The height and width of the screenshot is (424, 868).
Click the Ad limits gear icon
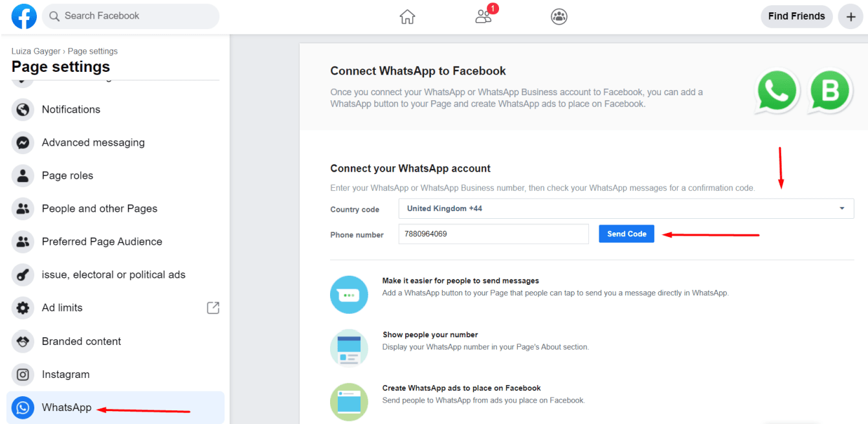[x=23, y=307]
